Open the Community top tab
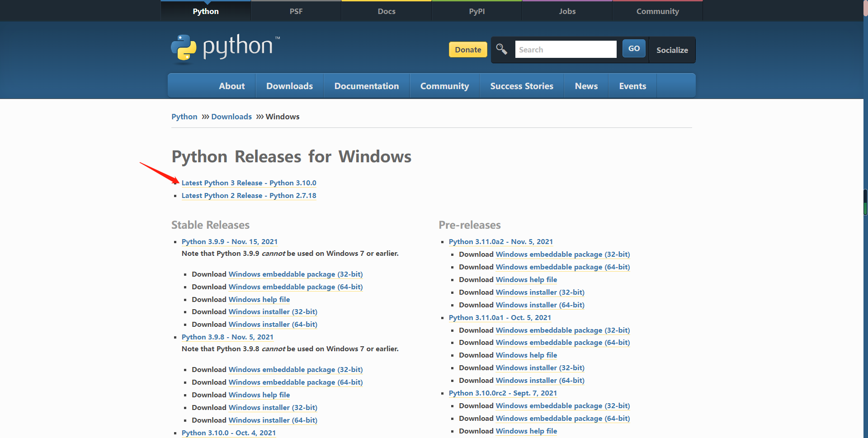The image size is (868, 438). tap(658, 11)
